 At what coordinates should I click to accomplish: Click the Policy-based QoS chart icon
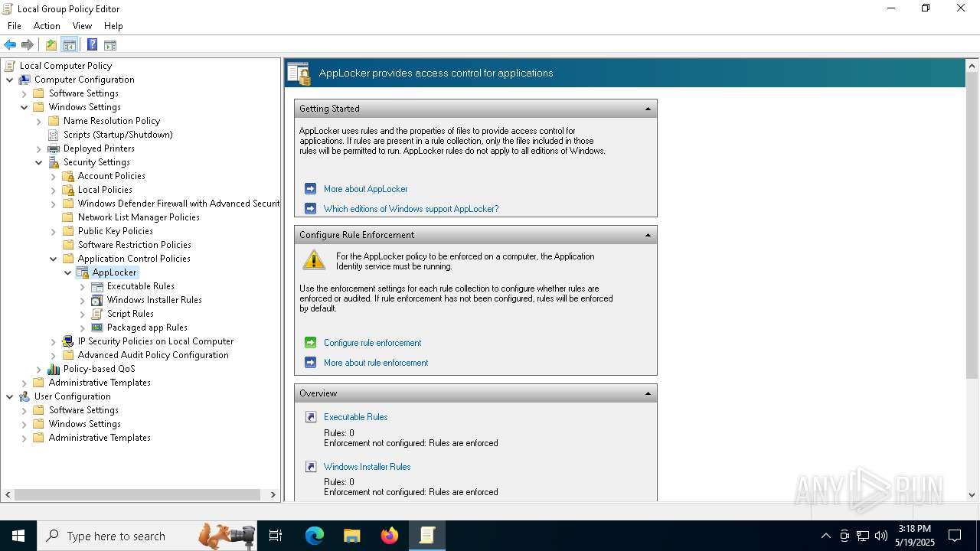point(54,369)
